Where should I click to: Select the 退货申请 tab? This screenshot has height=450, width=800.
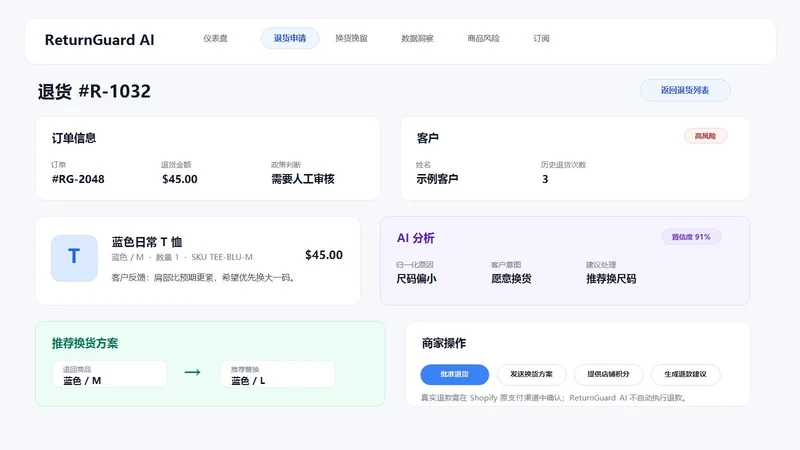290,38
